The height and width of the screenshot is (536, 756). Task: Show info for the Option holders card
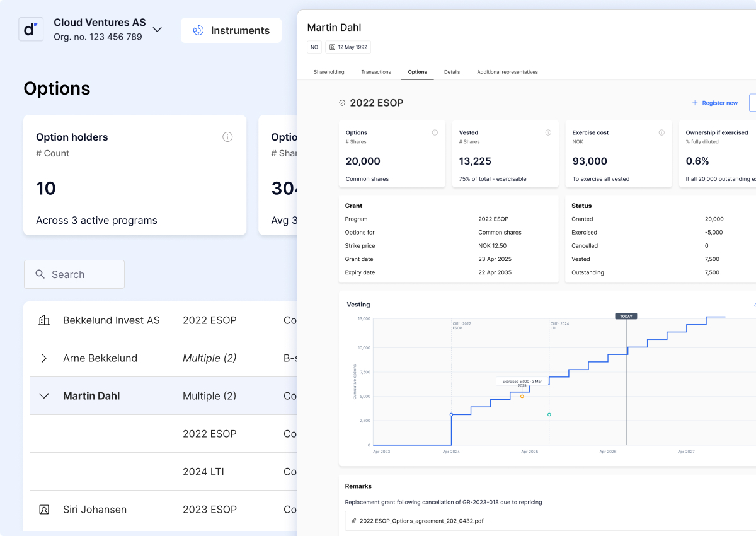click(x=227, y=137)
